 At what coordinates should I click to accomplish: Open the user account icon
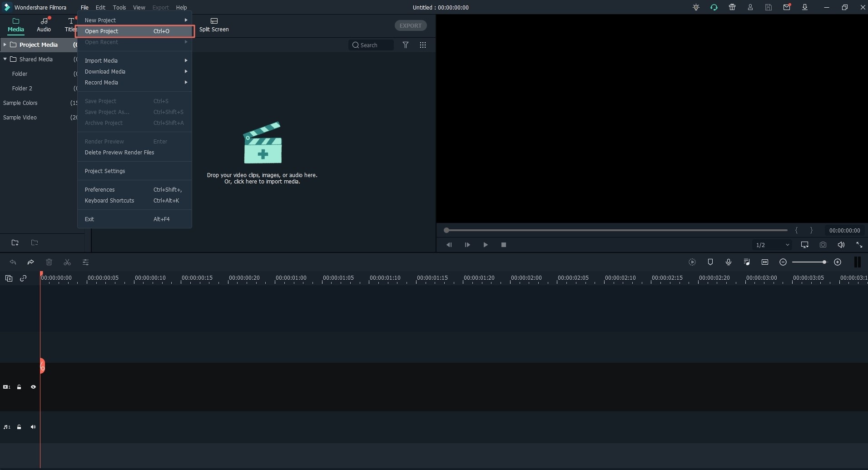tap(750, 7)
